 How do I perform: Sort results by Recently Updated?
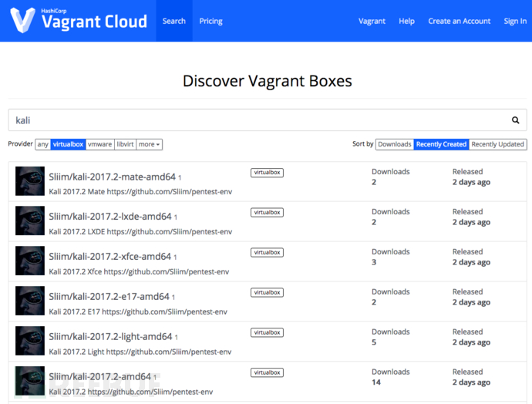click(498, 144)
